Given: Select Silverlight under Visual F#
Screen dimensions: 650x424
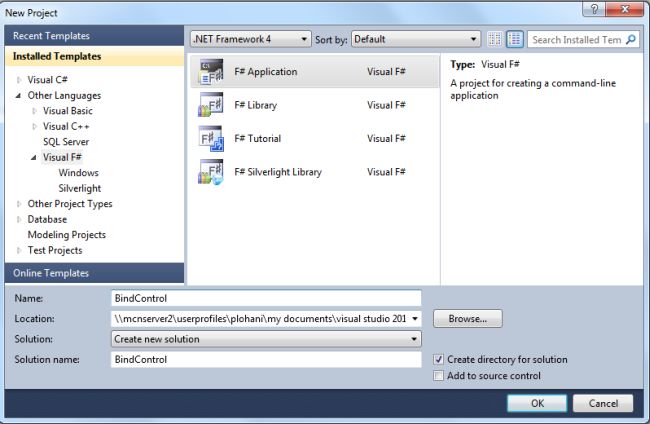Looking at the screenshot, I should [80, 189].
